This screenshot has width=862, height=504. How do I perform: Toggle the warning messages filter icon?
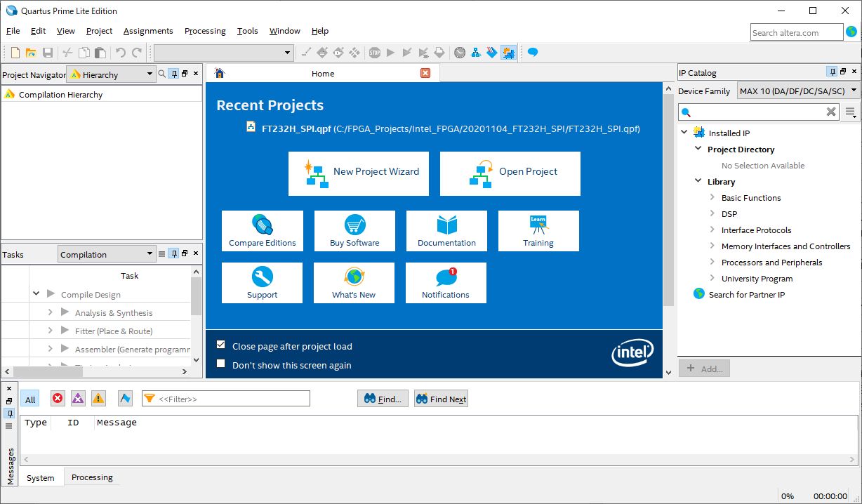(98, 399)
